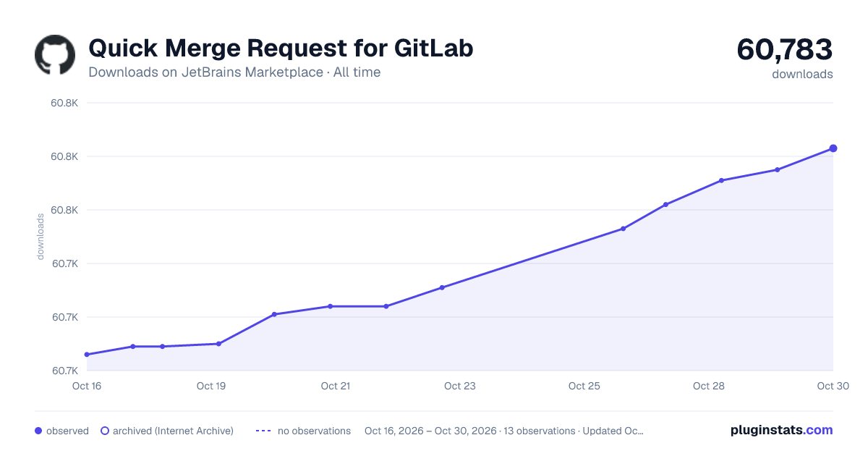The width and height of the screenshot is (868, 456).
Task: Click 'Downloads on JetBrains Marketplace · All time' subtitle
Action: 234,72
